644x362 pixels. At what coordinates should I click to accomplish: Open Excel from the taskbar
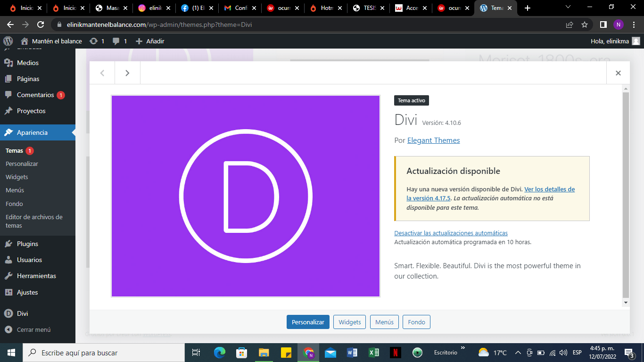[373, 352]
